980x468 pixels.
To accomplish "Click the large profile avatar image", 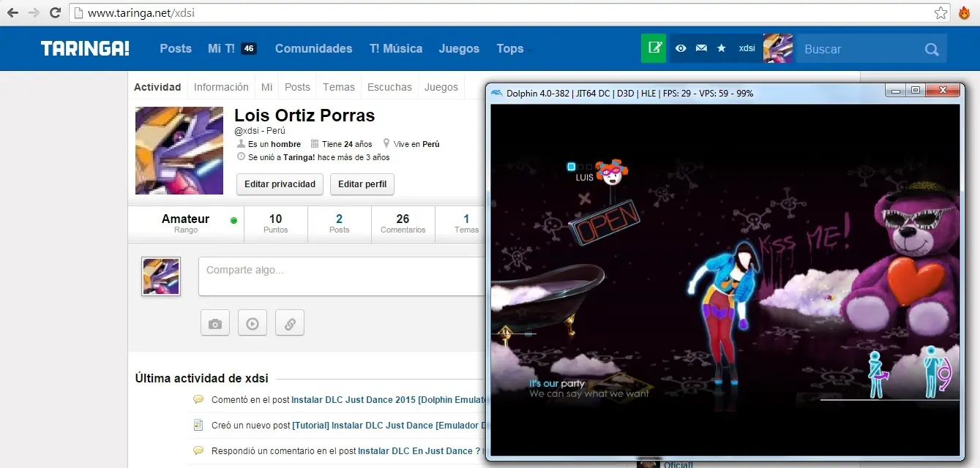I will tap(179, 151).
